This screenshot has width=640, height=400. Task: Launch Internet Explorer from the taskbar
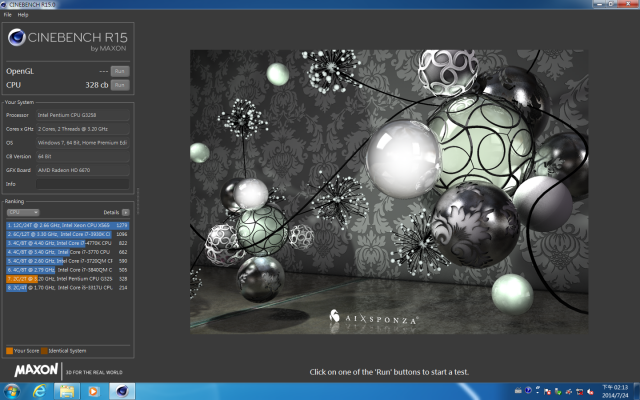(41, 391)
